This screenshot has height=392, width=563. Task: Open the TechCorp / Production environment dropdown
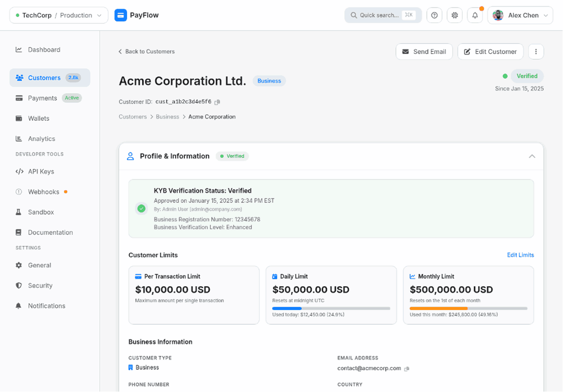[x=58, y=15]
